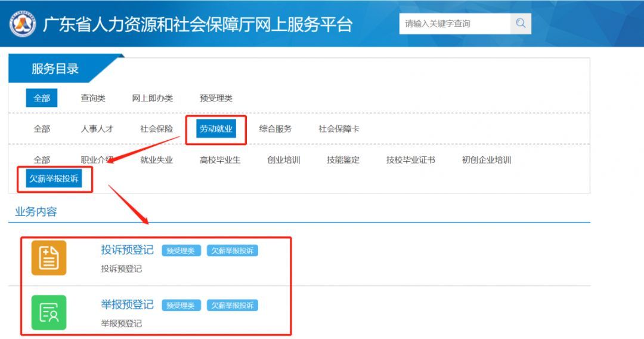Click 预受理类 tag beside 投诉预登记
Image resolution: width=644 pixels, height=339 pixels.
181,251
